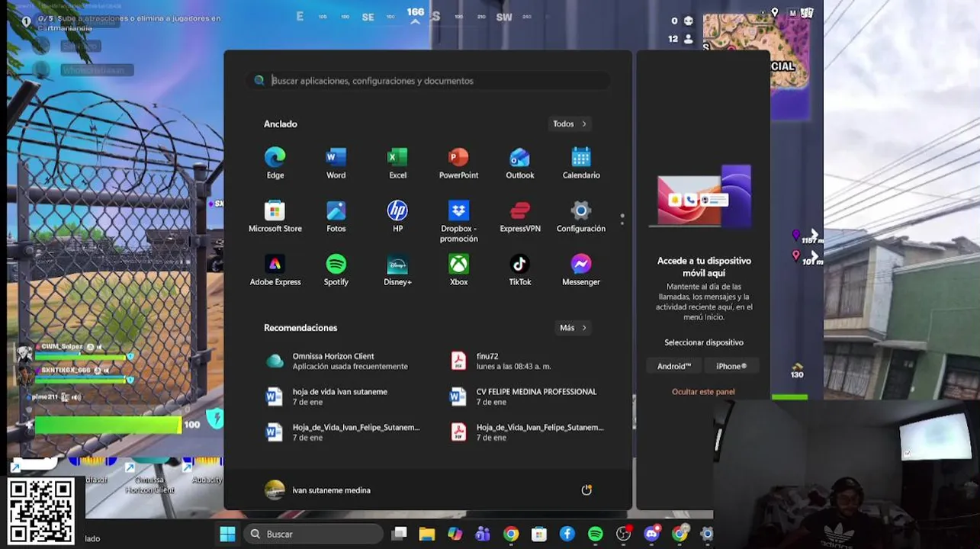This screenshot has height=549, width=980.
Task: Open the HP app
Action: (397, 217)
